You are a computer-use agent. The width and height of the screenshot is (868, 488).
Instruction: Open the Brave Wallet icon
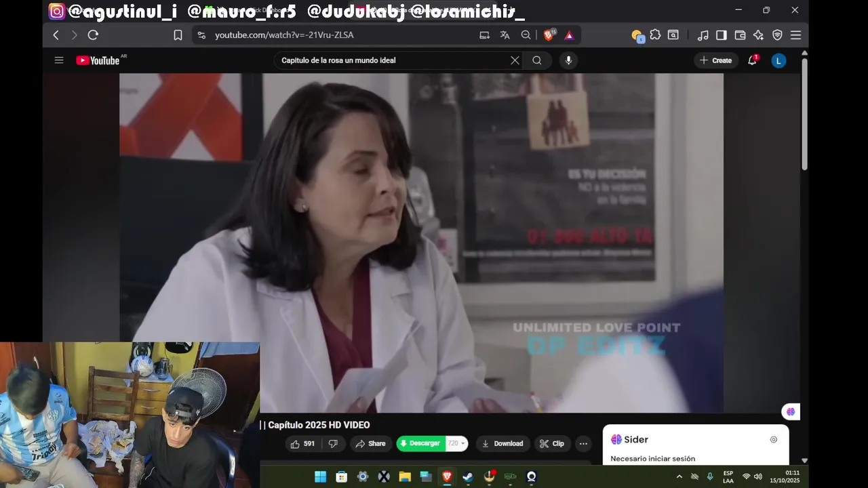(x=740, y=35)
